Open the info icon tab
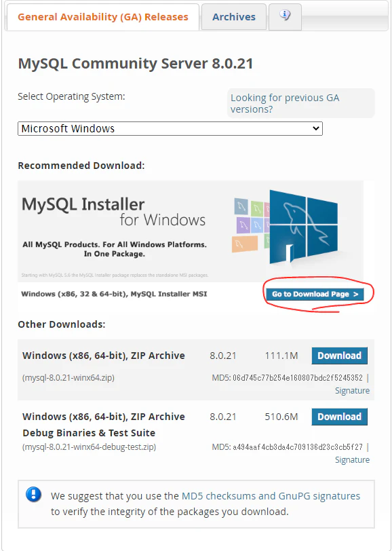This screenshot has height=551, width=392. tap(285, 16)
